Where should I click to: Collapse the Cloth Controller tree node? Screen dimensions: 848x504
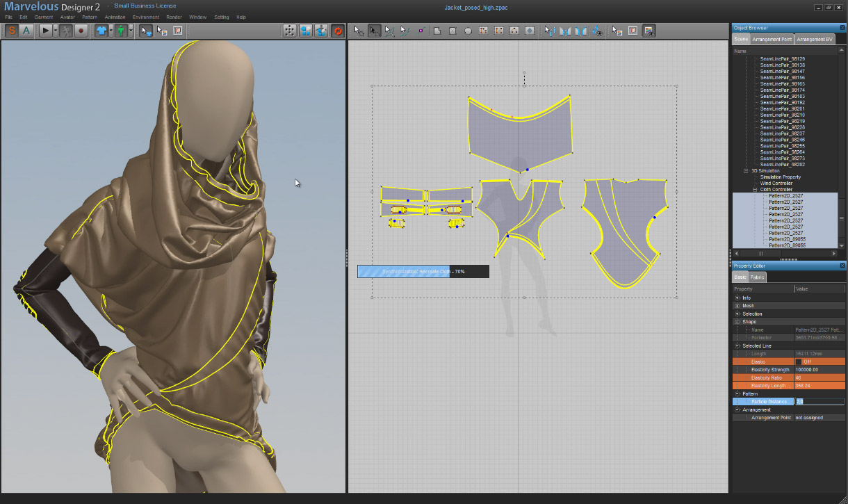[x=755, y=190]
